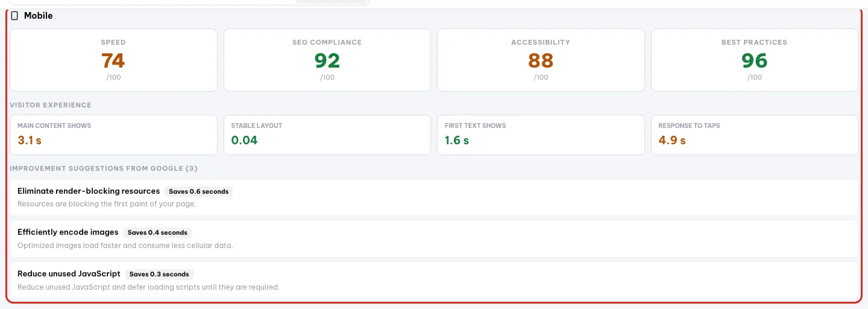The image size is (868, 309).
Task: Click the SEO Compliance score card
Action: 327,60
